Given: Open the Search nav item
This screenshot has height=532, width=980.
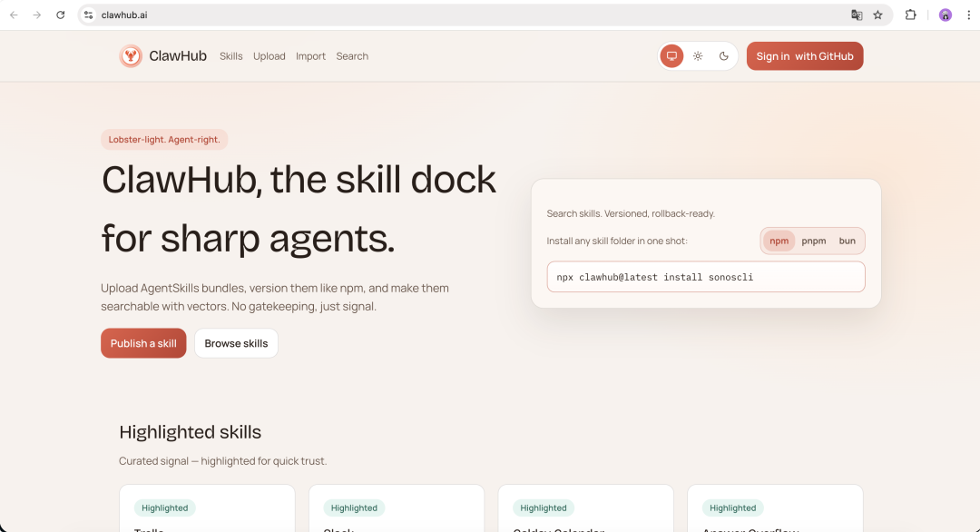Looking at the screenshot, I should point(352,56).
